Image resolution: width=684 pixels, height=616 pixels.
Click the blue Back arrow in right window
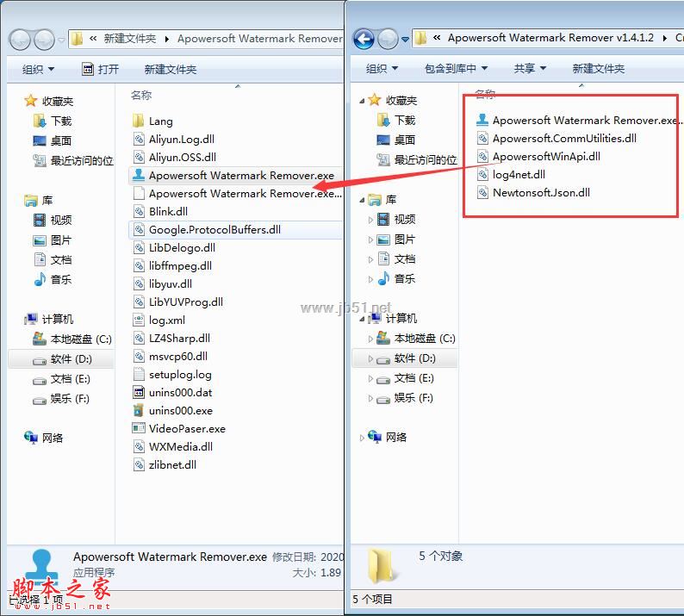click(x=364, y=40)
